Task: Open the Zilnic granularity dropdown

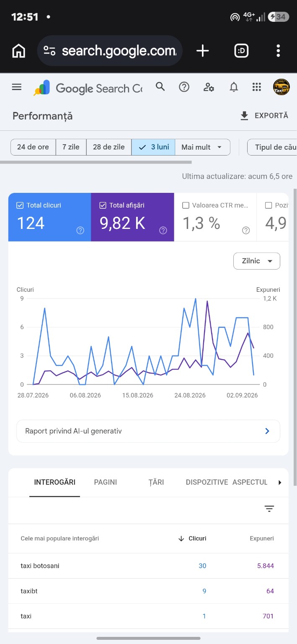Action: click(x=257, y=261)
